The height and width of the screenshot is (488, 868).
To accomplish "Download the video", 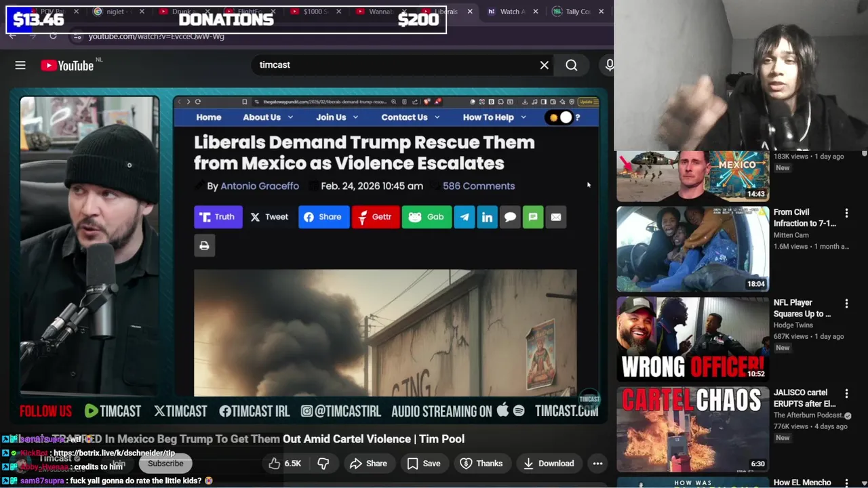I will (x=549, y=464).
